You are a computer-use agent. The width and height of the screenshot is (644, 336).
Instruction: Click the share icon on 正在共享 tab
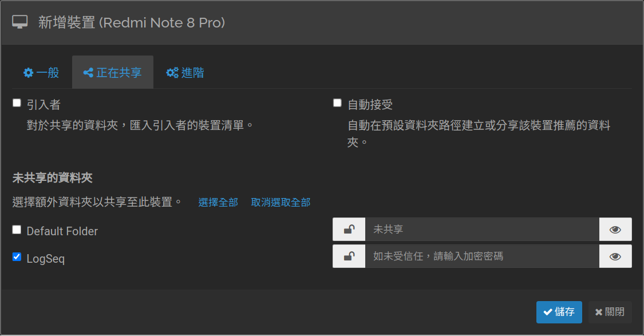pos(88,73)
